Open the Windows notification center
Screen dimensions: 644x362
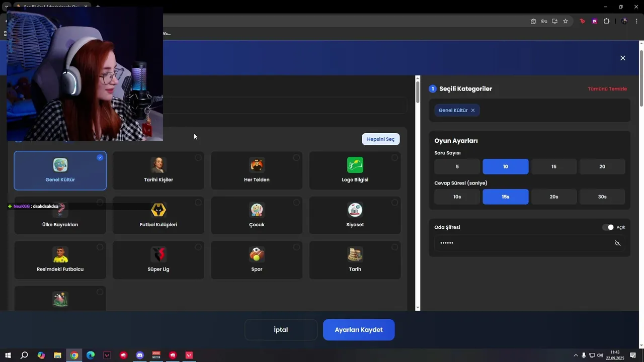pyautogui.click(x=633, y=355)
